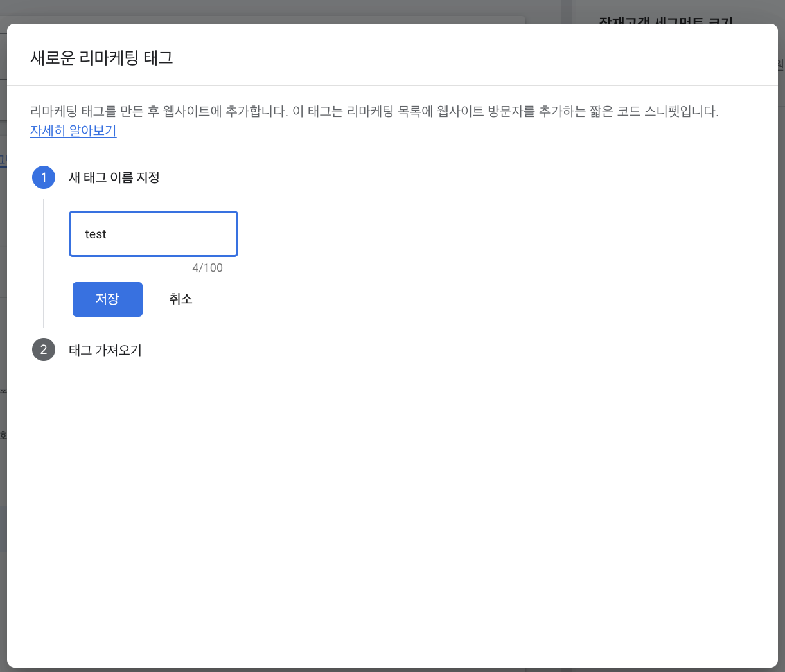Expand the 태그 가져오기 step section
The width and height of the screenshot is (785, 672).
point(105,349)
